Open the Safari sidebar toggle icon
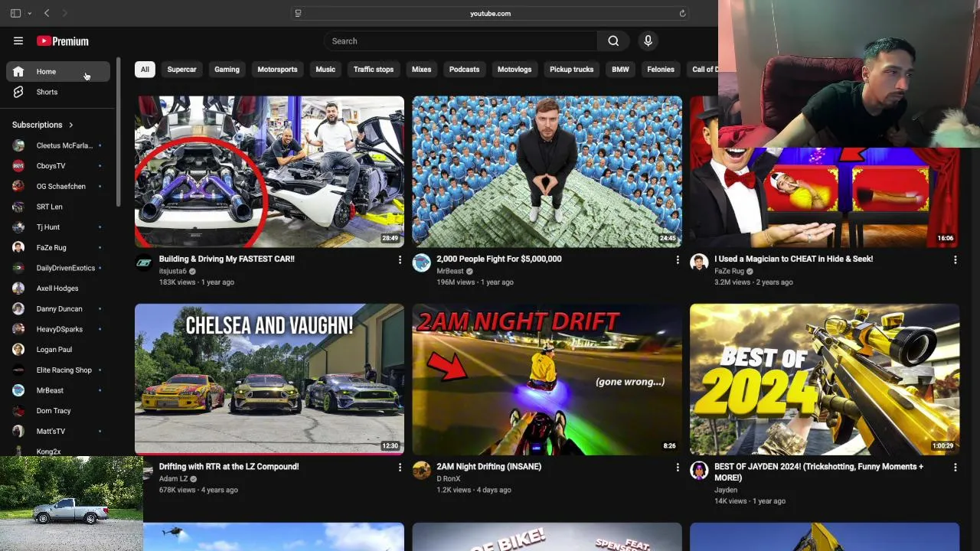Viewport: 980px width, 551px height. [15, 13]
